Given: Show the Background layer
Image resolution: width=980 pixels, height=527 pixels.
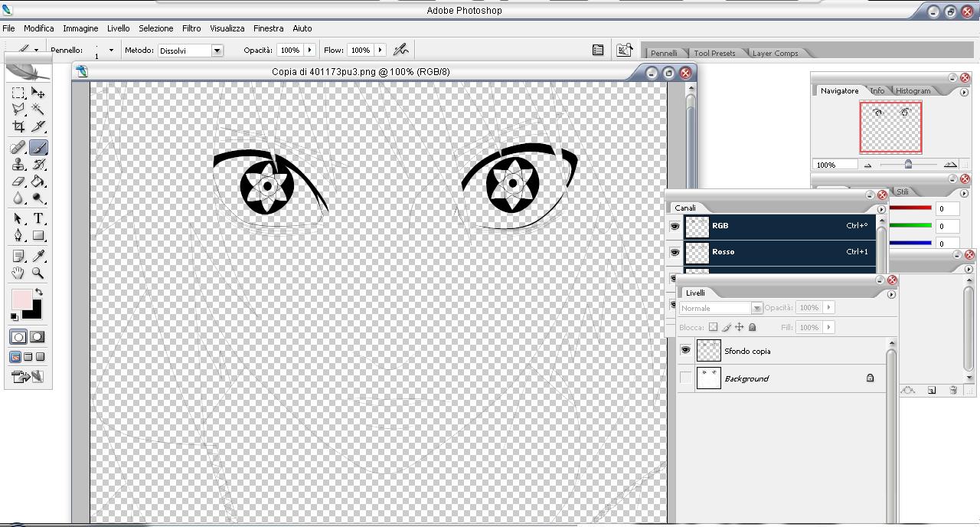Looking at the screenshot, I should click(x=685, y=378).
